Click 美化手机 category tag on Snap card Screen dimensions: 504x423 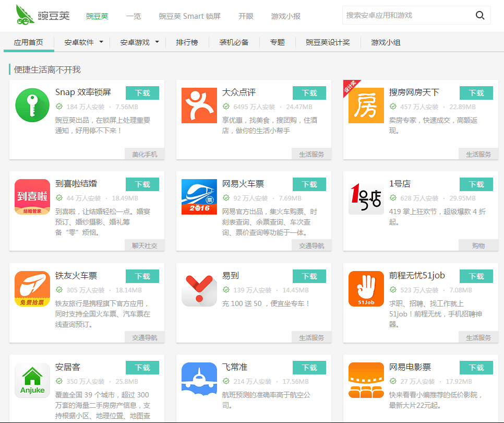point(145,154)
